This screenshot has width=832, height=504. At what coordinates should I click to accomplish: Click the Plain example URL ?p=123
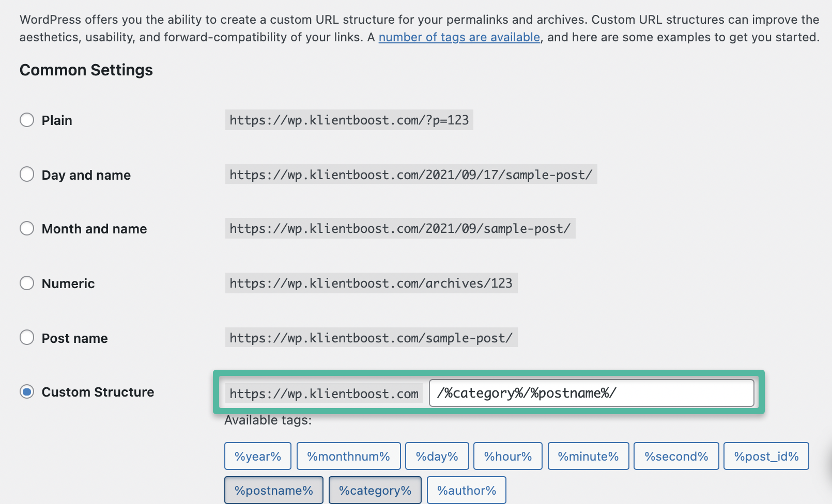pos(349,120)
